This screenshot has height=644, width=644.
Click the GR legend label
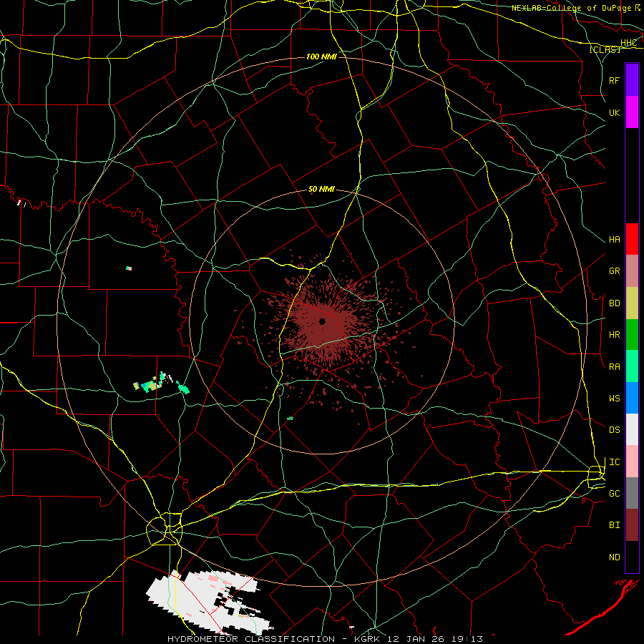click(x=614, y=271)
